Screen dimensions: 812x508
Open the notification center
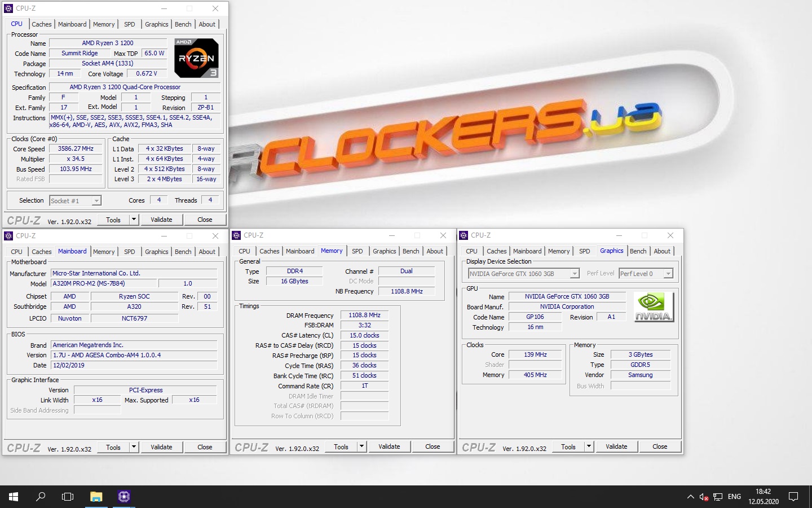coord(793,497)
